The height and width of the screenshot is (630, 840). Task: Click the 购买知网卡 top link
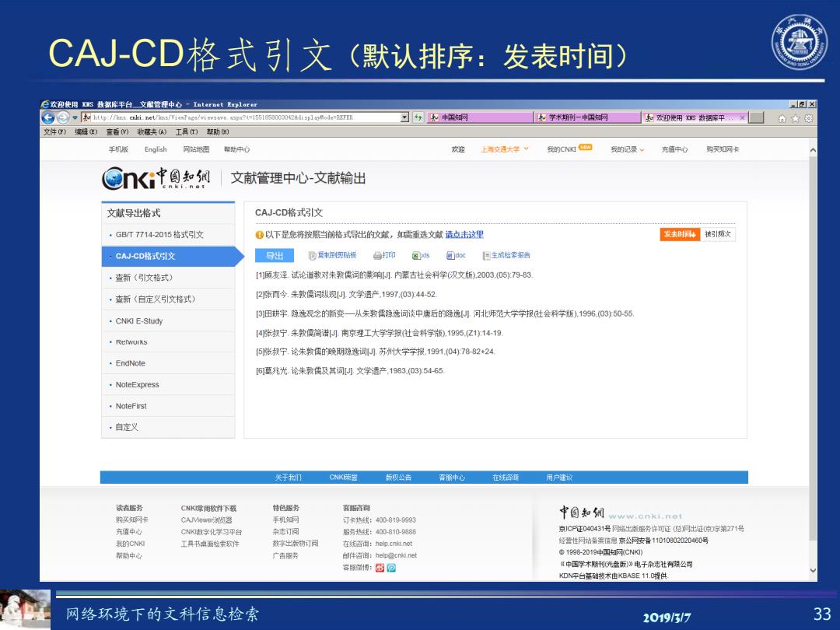coord(723,149)
